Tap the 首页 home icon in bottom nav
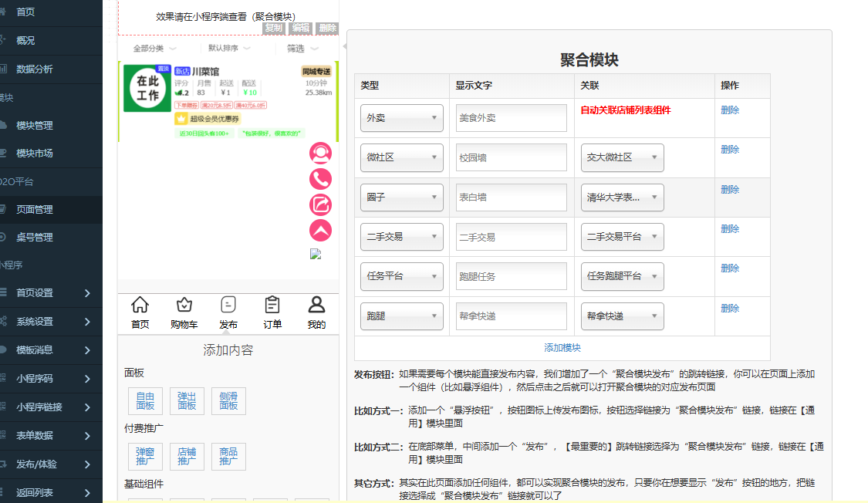The width and height of the screenshot is (868, 503). pos(140,306)
